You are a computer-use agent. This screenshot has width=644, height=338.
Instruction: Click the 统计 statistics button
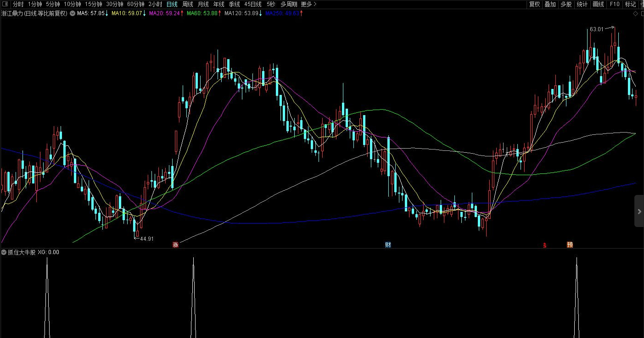pos(582,4)
